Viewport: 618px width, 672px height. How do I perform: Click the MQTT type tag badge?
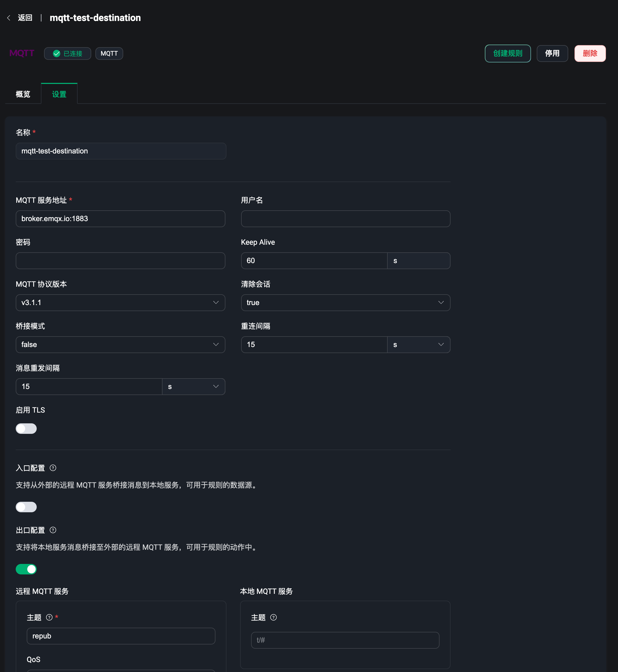(109, 53)
